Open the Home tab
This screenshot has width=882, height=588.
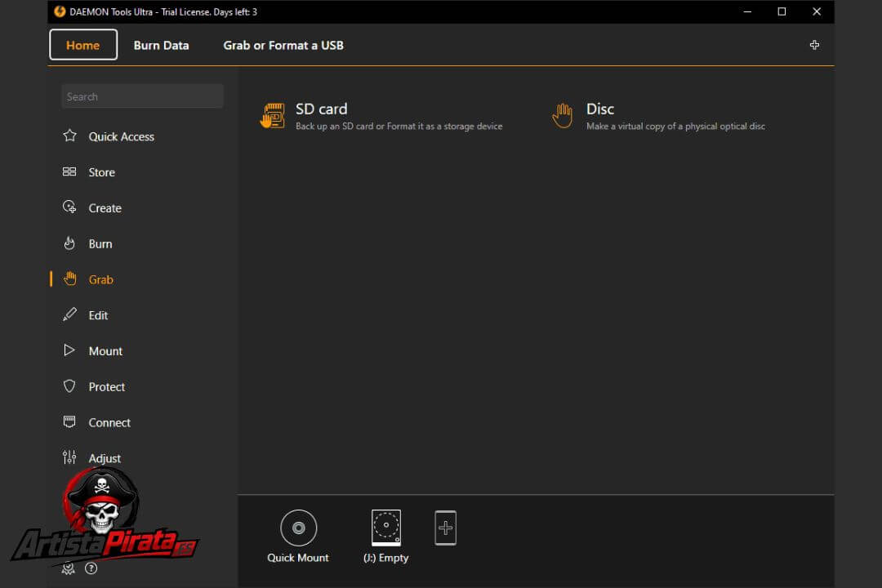[x=83, y=45]
